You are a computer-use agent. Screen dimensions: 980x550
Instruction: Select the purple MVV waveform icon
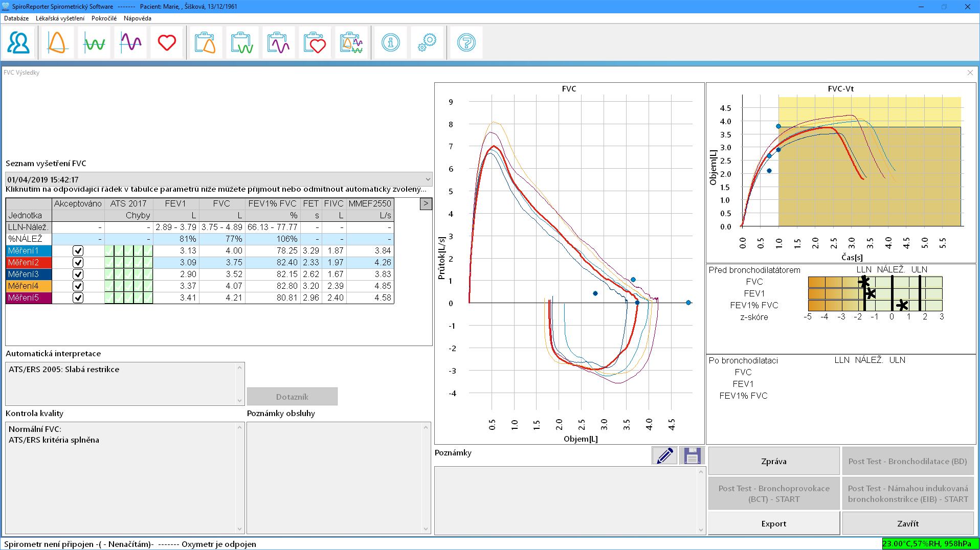click(130, 42)
